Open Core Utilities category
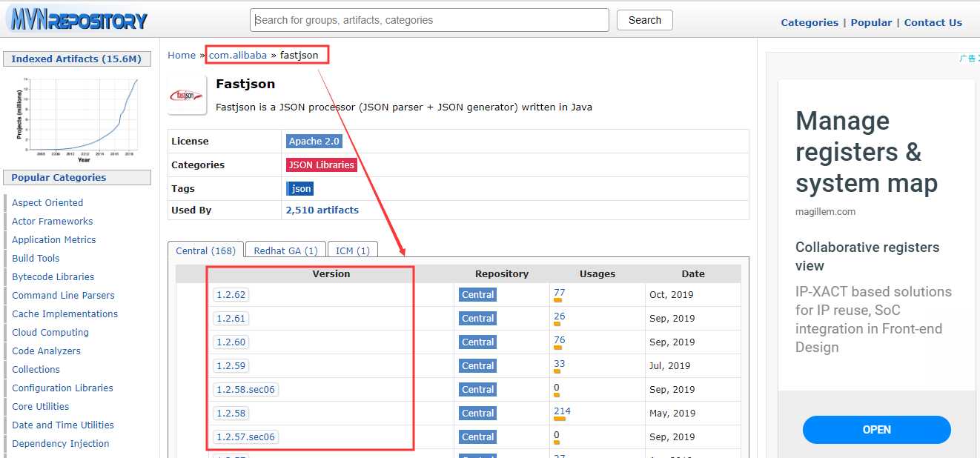 [41, 406]
